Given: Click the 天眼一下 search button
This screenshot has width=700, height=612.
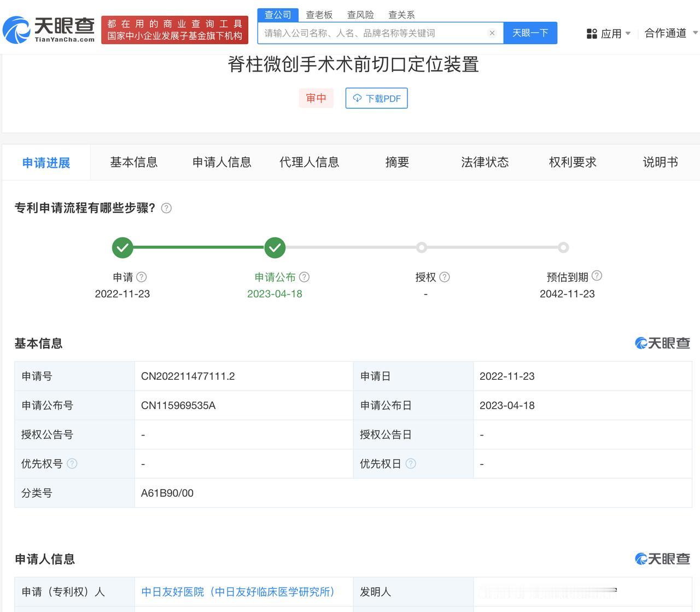Looking at the screenshot, I should coord(530,33).
